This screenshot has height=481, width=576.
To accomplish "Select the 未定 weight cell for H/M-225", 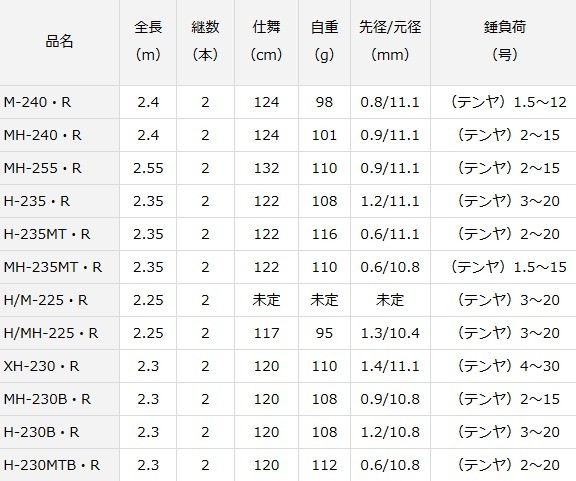I will (324, 300).
